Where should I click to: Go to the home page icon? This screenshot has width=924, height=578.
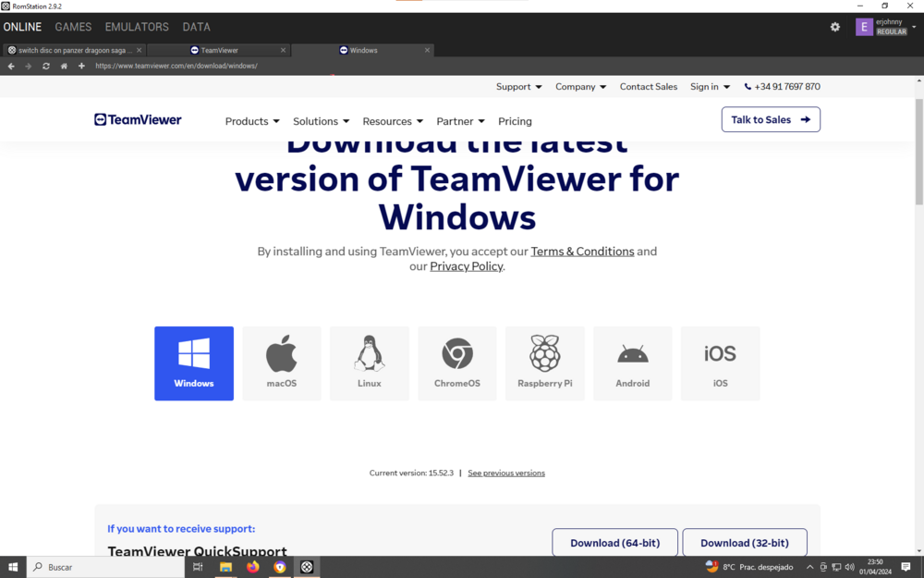click(64, 67)
